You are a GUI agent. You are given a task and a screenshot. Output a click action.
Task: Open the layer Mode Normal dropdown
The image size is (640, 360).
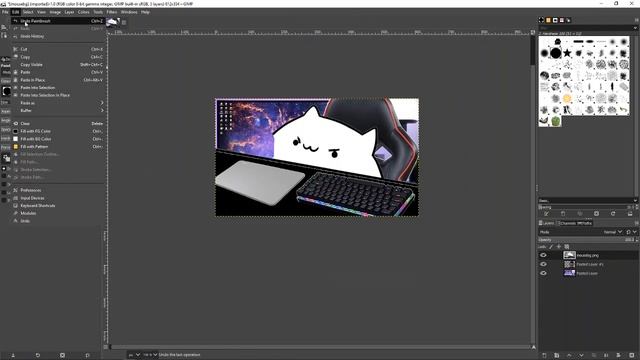[613, 232]
